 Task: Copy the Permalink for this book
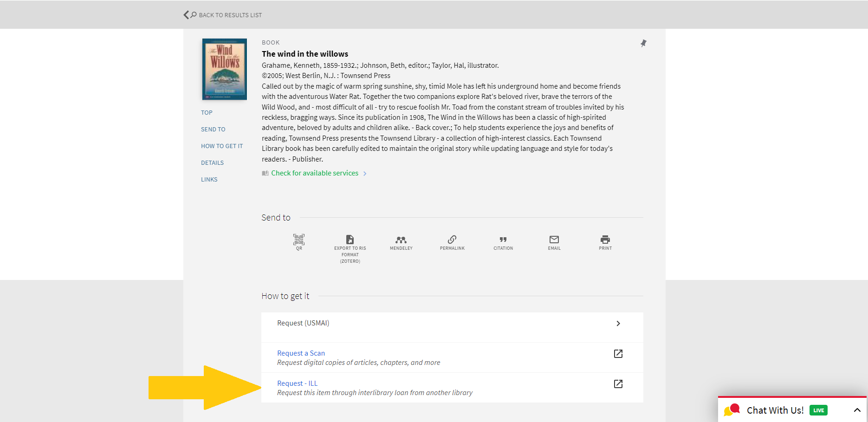pos(452,243)
